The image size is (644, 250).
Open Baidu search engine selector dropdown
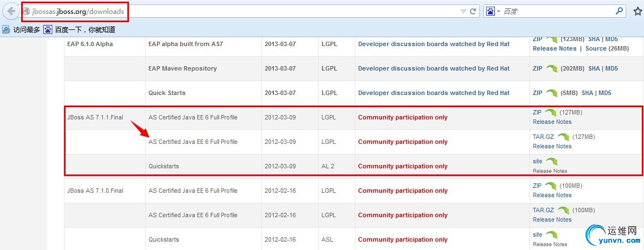493,12
